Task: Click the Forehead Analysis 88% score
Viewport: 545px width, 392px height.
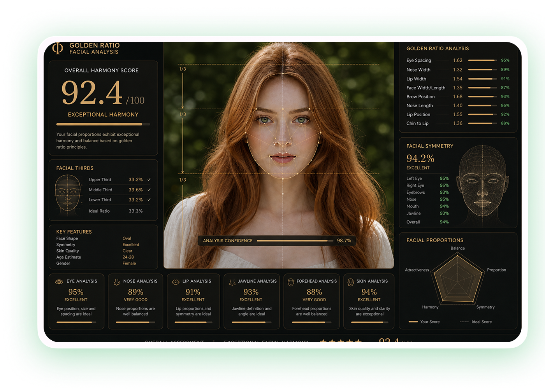Action: pos(314,292)
